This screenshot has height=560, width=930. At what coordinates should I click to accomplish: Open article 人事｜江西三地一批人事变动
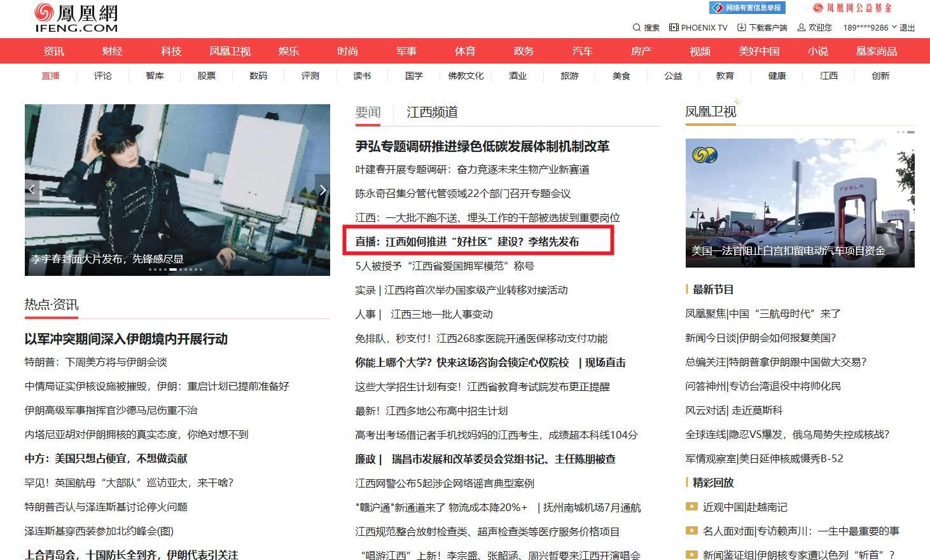click(x=424, y=314)
